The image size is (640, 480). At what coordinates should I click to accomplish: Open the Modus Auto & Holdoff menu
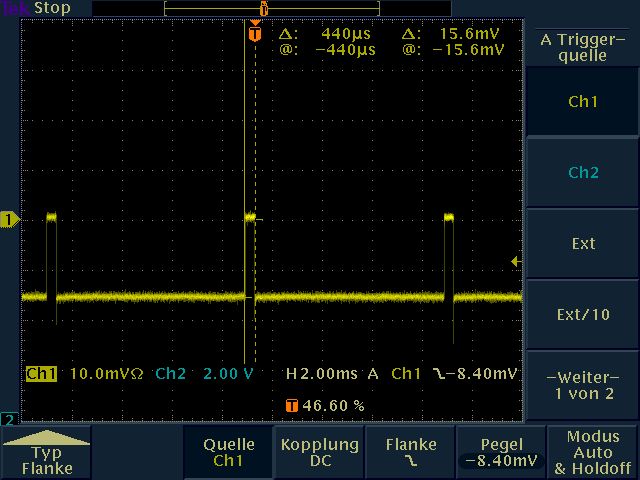(592, 452)
